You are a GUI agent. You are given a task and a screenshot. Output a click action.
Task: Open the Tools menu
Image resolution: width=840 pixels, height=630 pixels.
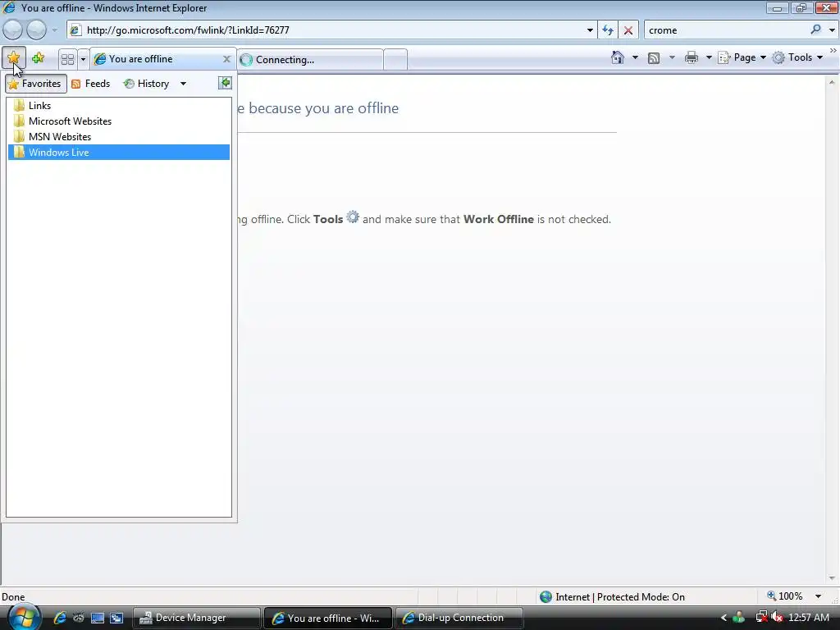tap(797, 57)
